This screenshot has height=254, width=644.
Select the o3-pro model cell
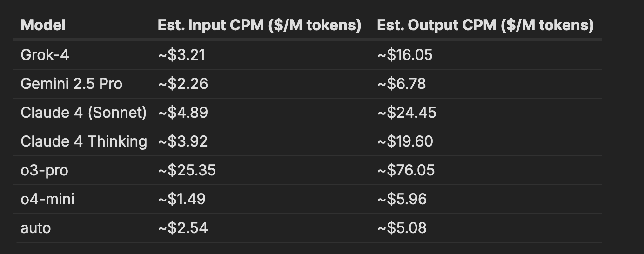[44, 170]
